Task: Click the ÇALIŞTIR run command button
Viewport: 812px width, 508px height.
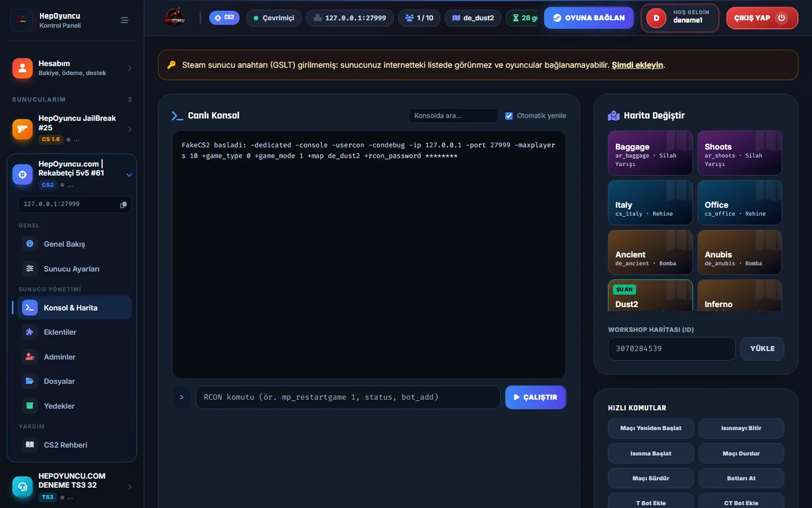Action: click(536, 397)
